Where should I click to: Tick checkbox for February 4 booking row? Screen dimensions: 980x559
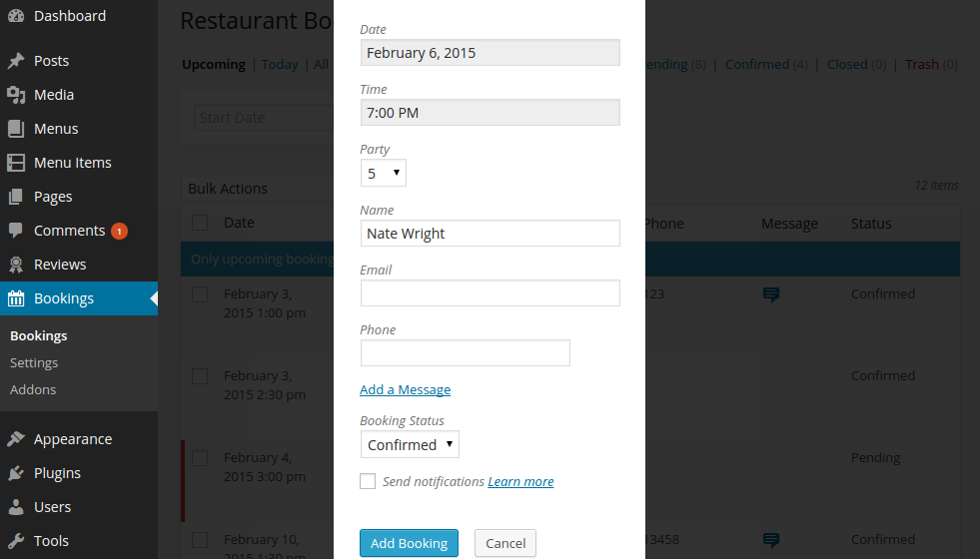pos(200,458)
